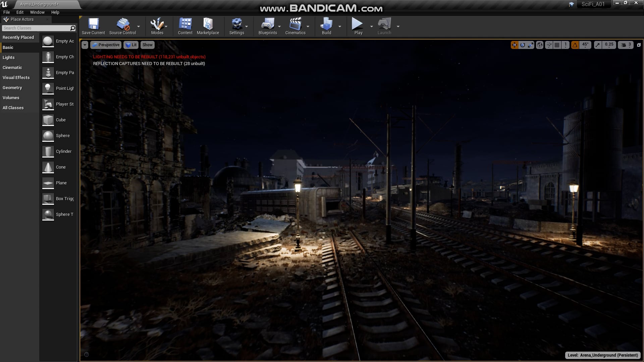Click the Show button in viewport

[x=147, y=45]
